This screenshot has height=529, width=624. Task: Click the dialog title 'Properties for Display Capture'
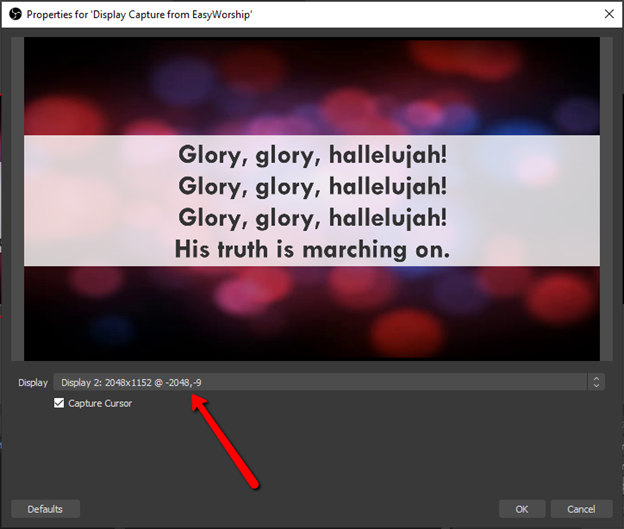139,15
